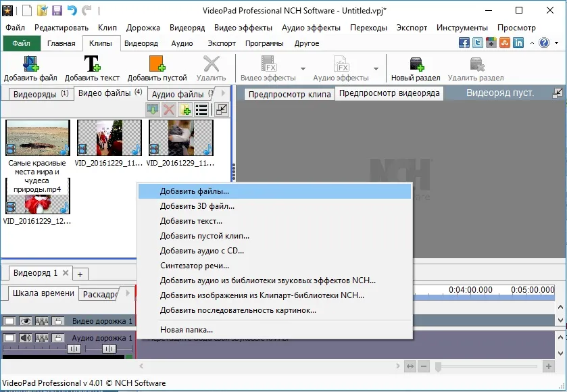Expand Видео эффекты dropdown arrow
This screenshot has width=567, height=392.
[303, 68]
